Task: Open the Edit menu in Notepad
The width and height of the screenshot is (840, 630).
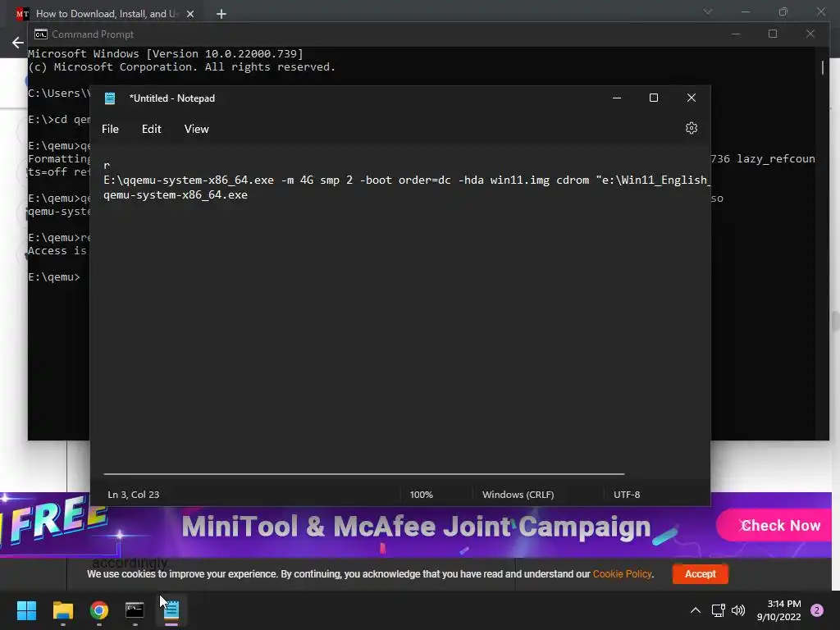Action: point(152,129)
